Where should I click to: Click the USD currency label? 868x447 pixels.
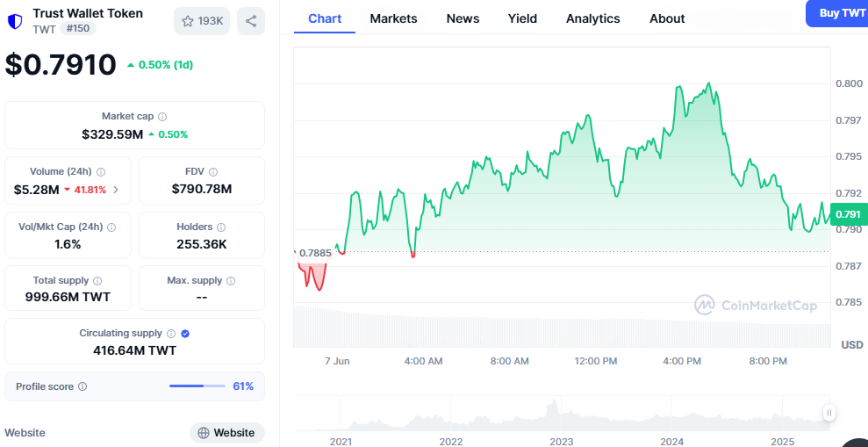(x=852, y=344)
